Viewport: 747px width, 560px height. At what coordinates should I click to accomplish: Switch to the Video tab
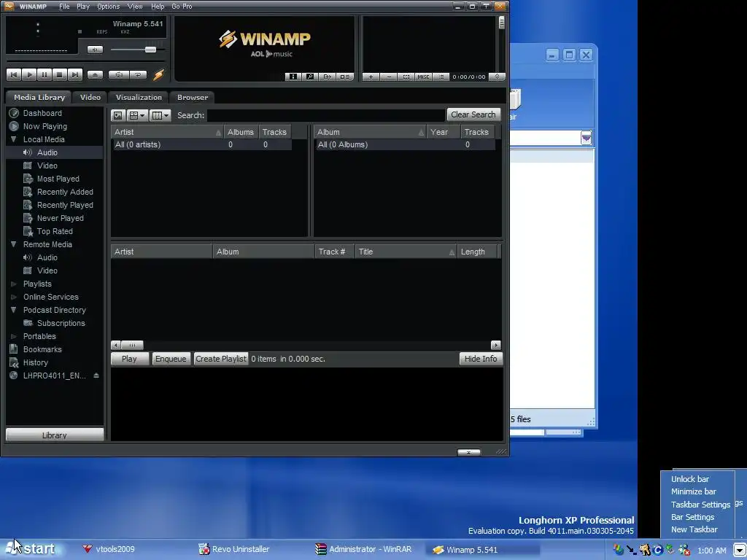[x=90, y=97]
